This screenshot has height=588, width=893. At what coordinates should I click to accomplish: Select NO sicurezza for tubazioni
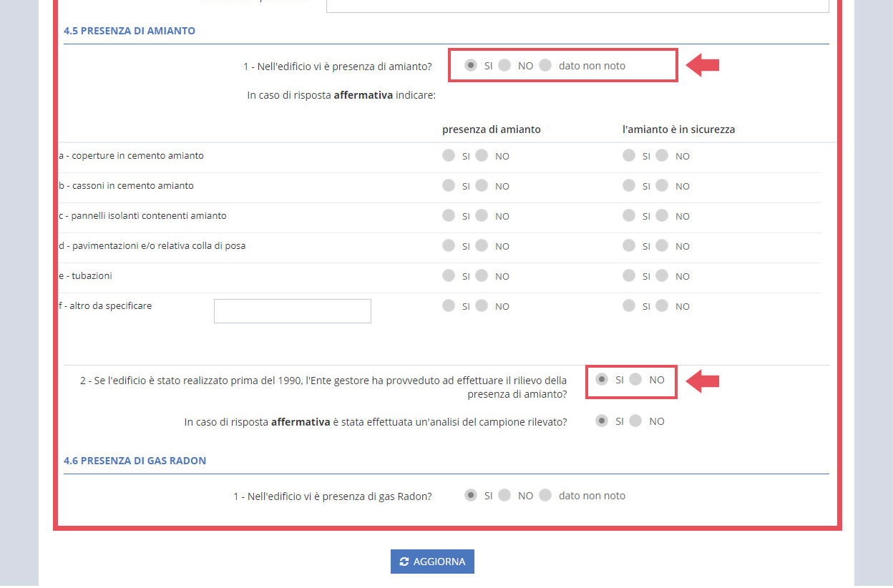[663, 276]
